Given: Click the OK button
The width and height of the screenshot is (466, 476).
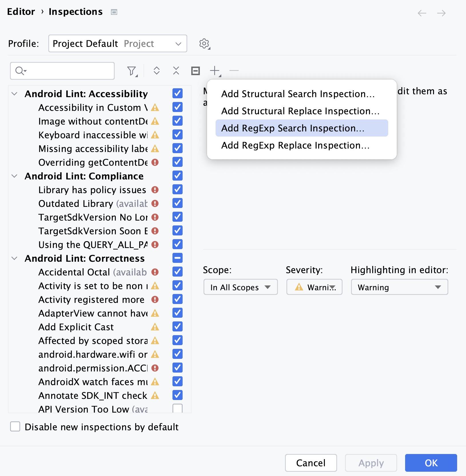Looking at the screenshot, I should click(x=431, y=463).
